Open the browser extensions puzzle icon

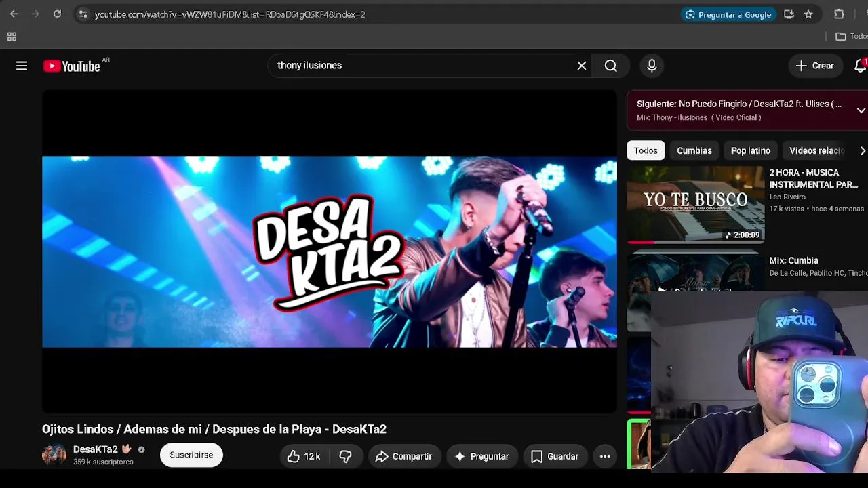[x=839, y=14]
